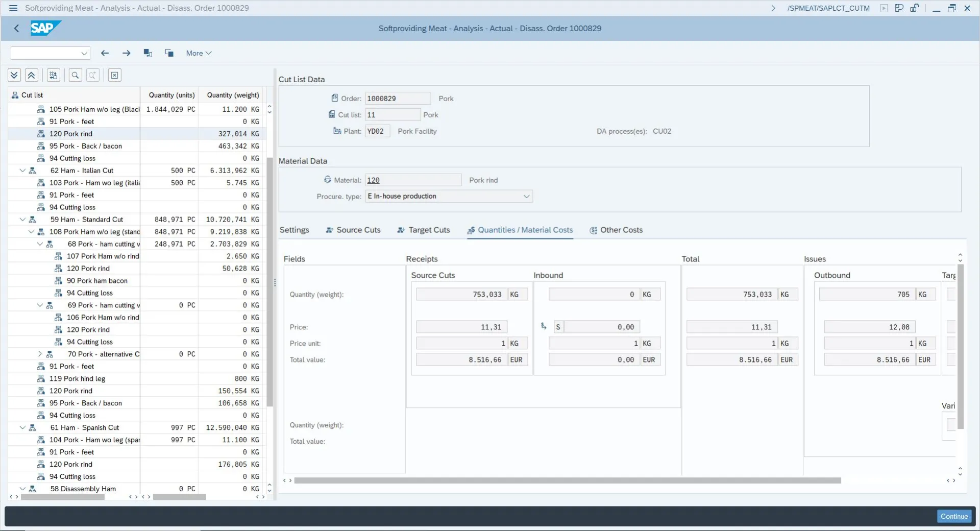980x531 pixels.
Task: Collapse the 69 Pork - ham cutting node
Action: [x=40, y=305]
